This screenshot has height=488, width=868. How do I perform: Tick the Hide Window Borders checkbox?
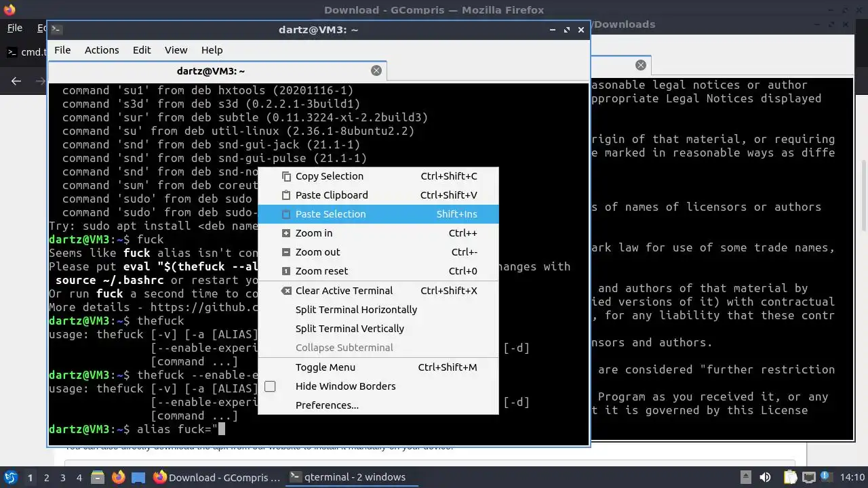click(x=270, y=386)
